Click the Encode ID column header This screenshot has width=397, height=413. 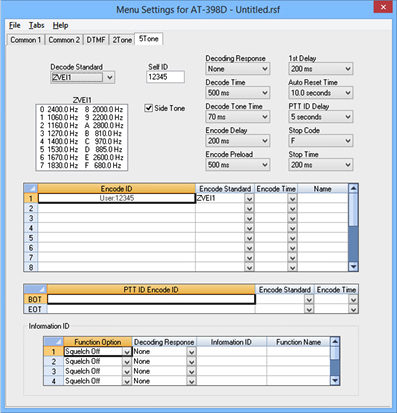click(x=116, y=189)
